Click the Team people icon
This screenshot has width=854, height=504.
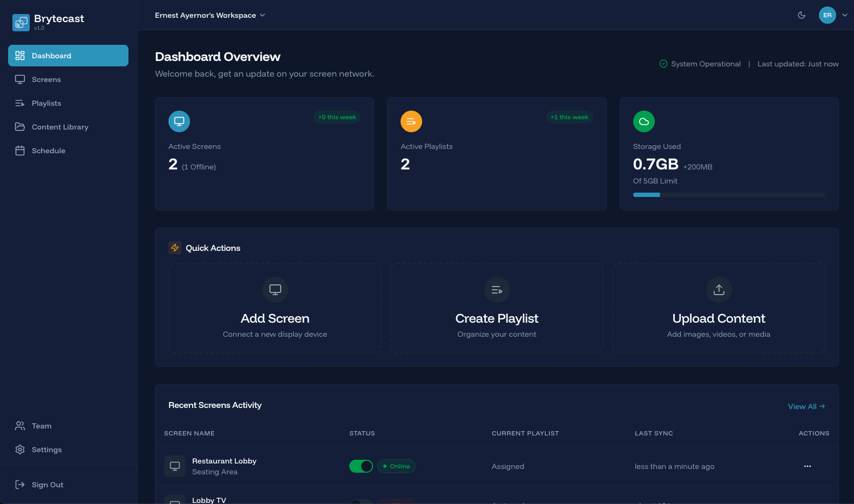pos(20,426)
